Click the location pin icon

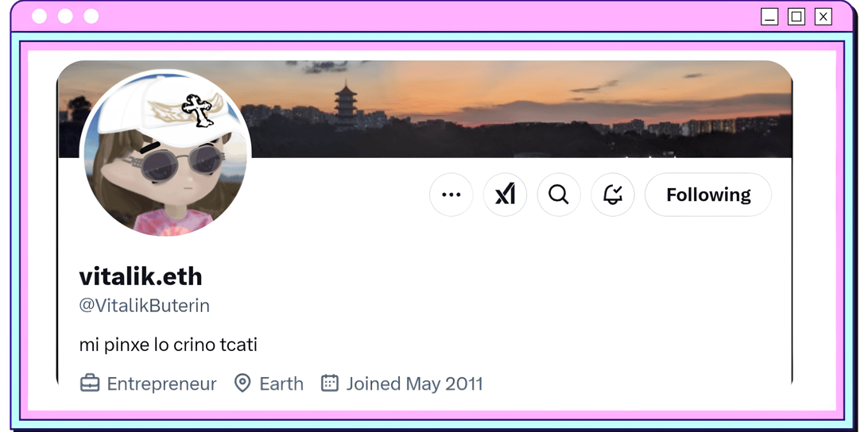(x=242, y=383)
